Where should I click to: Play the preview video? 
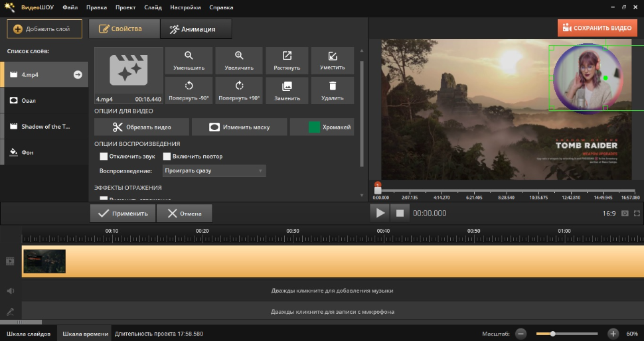click(380, 213)
